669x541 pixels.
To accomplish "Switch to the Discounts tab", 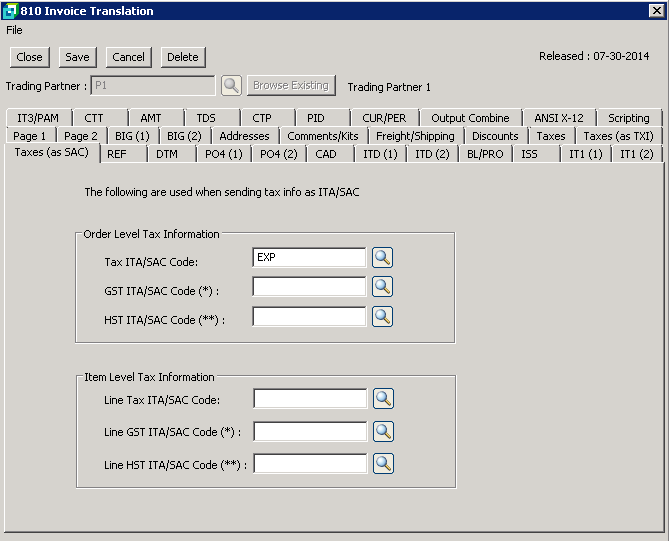I will pyautogui.click(x=495, y=136).
